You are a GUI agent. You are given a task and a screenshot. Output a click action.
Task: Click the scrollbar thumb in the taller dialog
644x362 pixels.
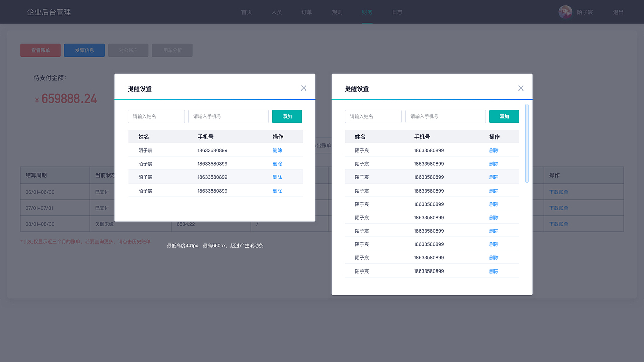[527, 143]
